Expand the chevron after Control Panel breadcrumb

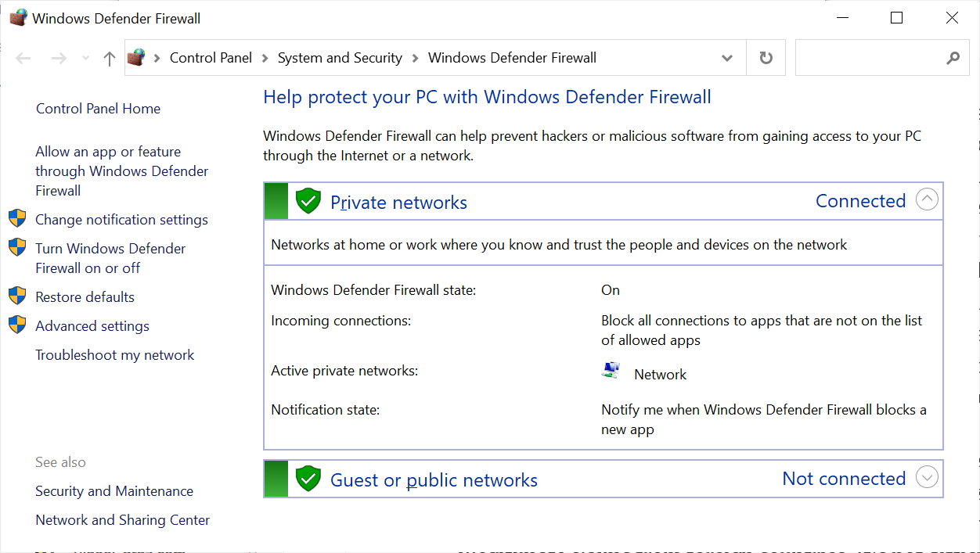click(x=265, y=58)
